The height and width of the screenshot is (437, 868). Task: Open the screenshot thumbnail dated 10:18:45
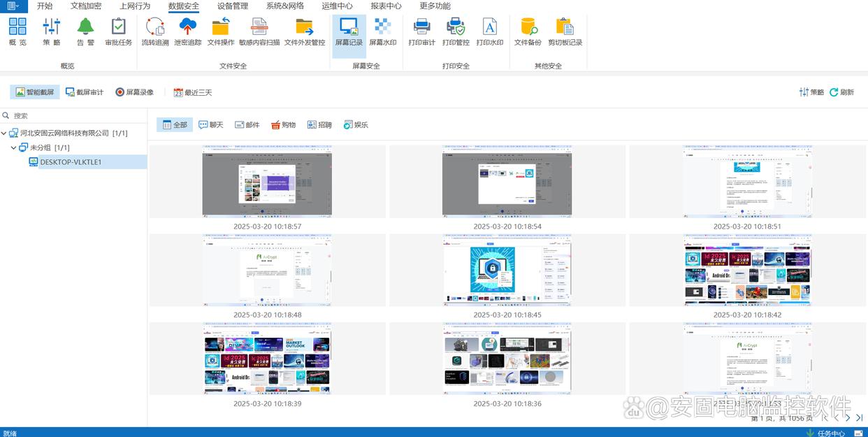point(506,271)
